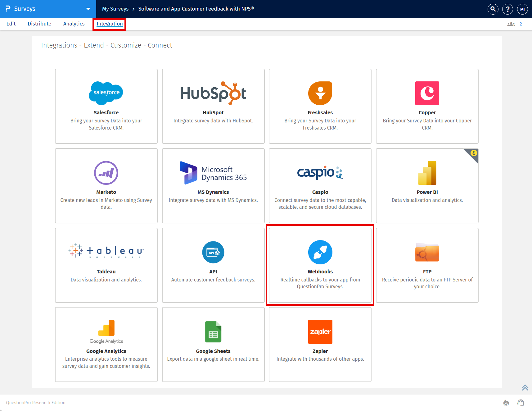This screenshot has width=532, height=411.
Task: Click the Google Analytics logo
Action: (106, 332)
